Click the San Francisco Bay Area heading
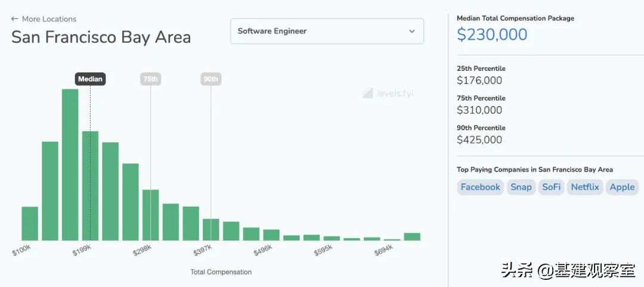This screenshot has width=644, height=287. pos(101,37)
